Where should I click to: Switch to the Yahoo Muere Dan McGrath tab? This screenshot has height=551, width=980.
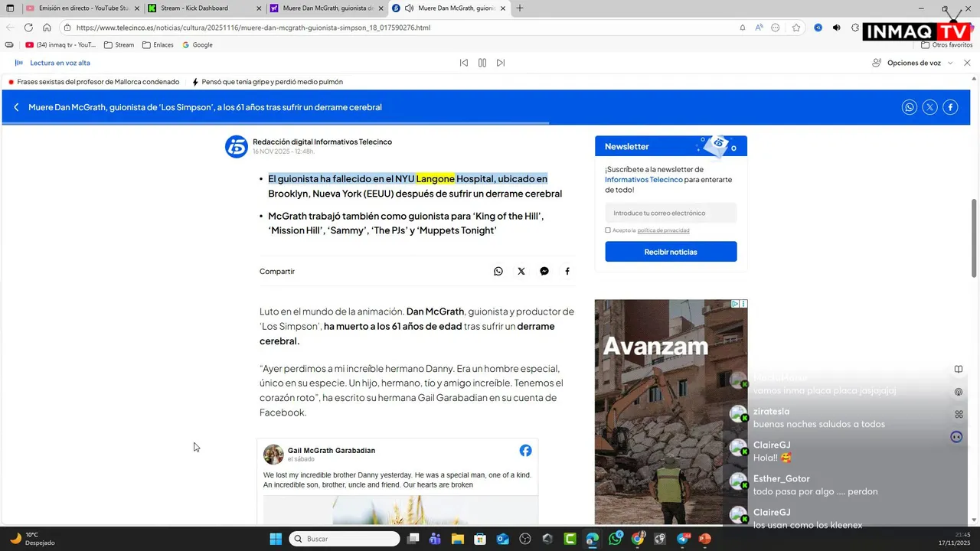coord(326,8)
